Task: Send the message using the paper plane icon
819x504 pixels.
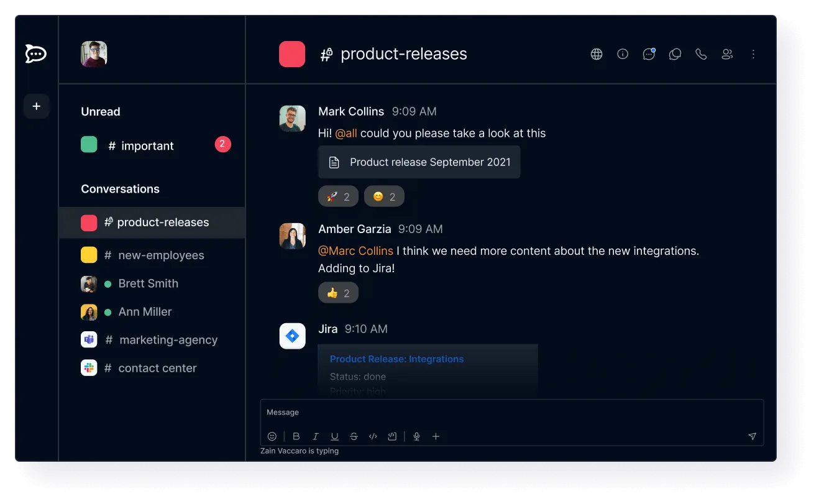Action: [x=752, y=436]
